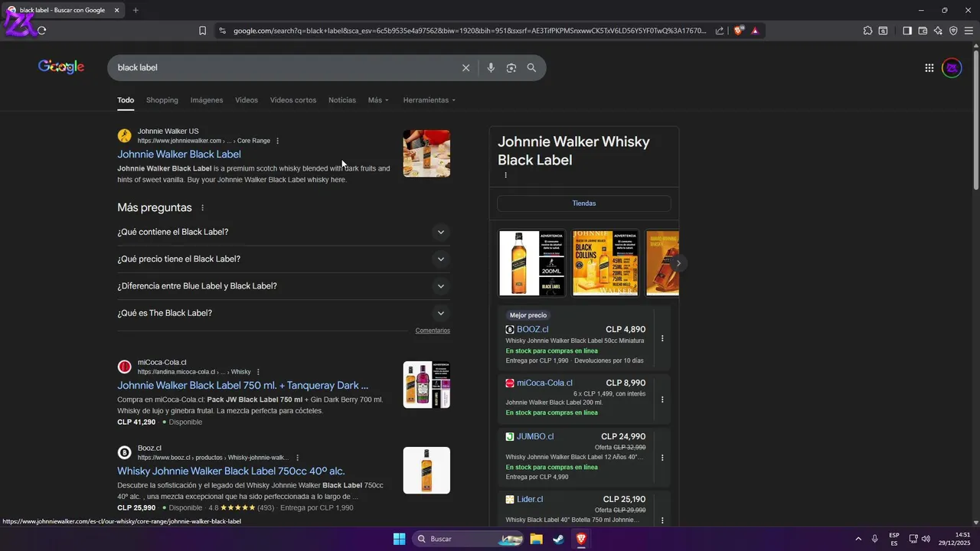Open Johnnie Walker US result thumbnail
980x551 pixels.
426,154
